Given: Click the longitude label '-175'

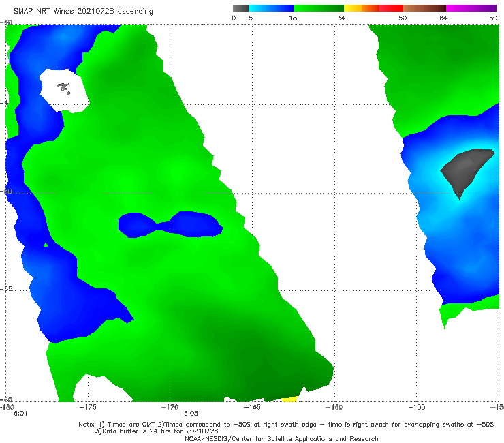Looking at the screenshot, I should 88,407.
